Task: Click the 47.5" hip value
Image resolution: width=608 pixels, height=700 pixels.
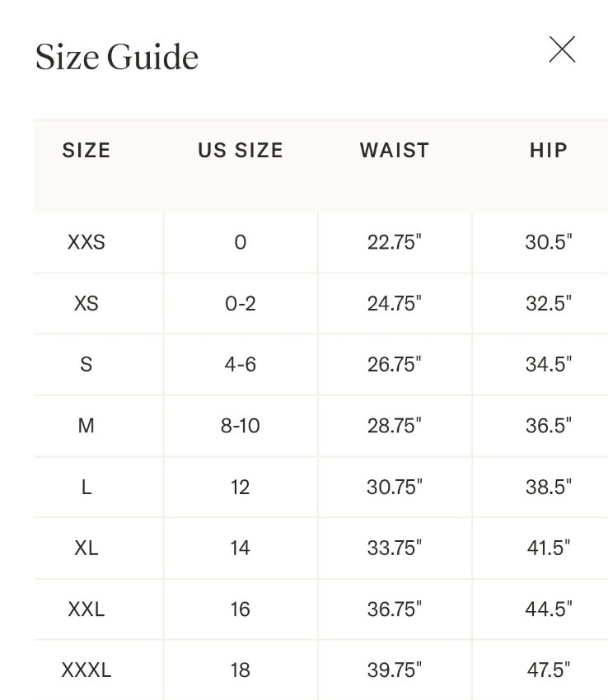Action: pyautogui.click(x=549, y=670)
